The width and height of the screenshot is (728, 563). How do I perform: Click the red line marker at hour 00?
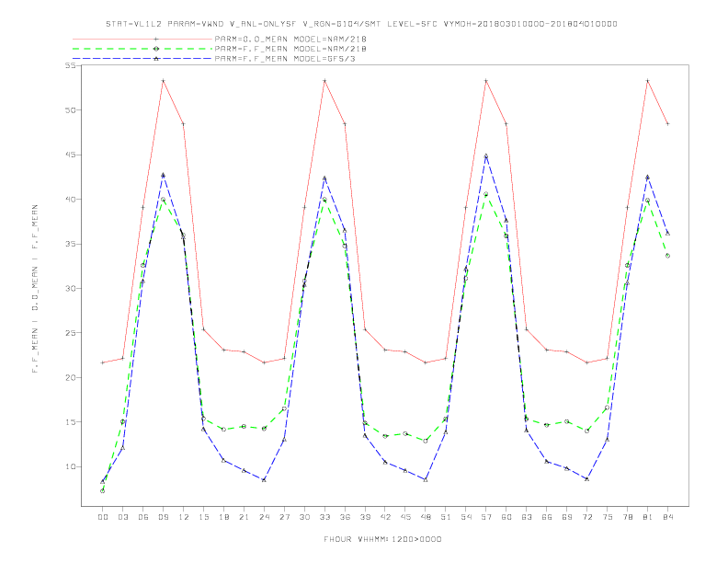[103, 362]
